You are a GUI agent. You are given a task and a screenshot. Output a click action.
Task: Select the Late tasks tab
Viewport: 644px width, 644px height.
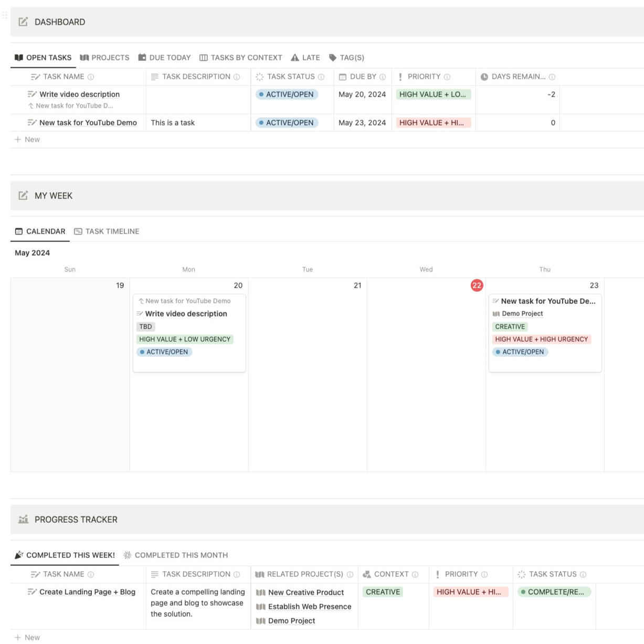[x=305, y=58]
